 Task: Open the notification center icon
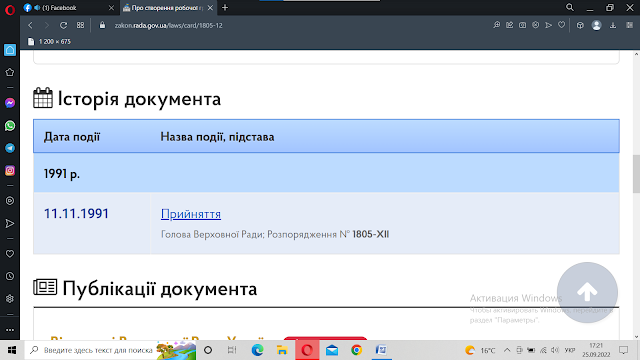point(623,350)
